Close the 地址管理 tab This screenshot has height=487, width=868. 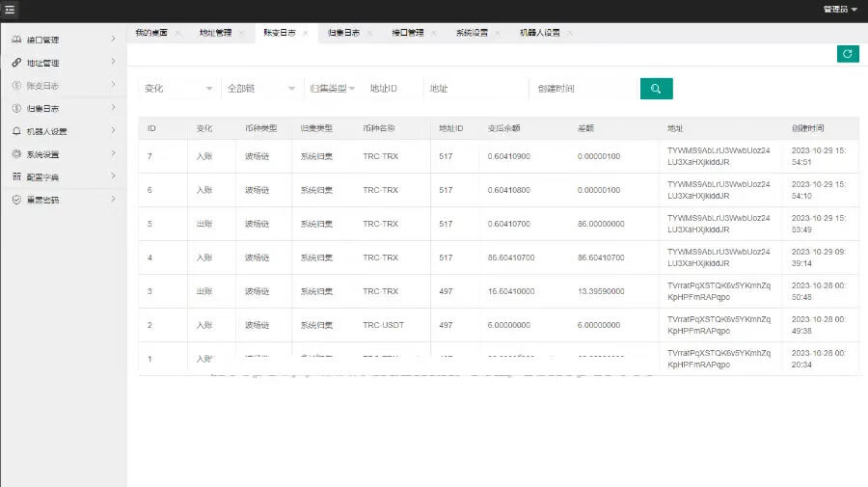tap(241, 33)
